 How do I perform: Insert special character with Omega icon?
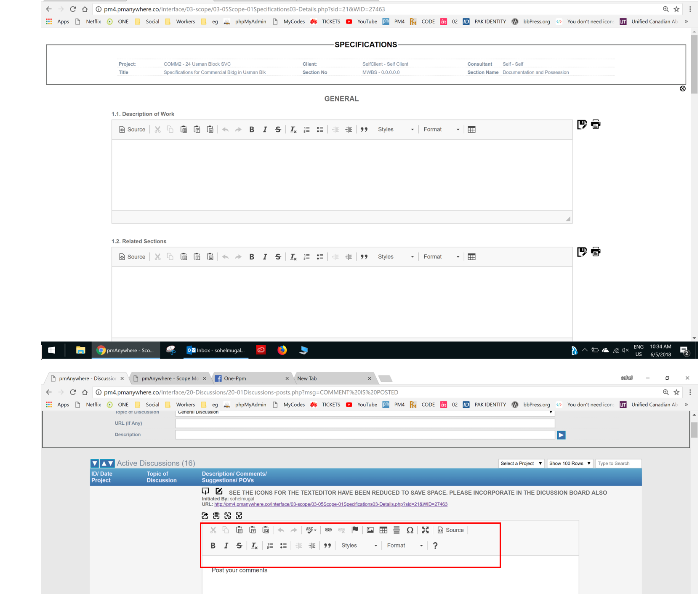click(410, 530)
